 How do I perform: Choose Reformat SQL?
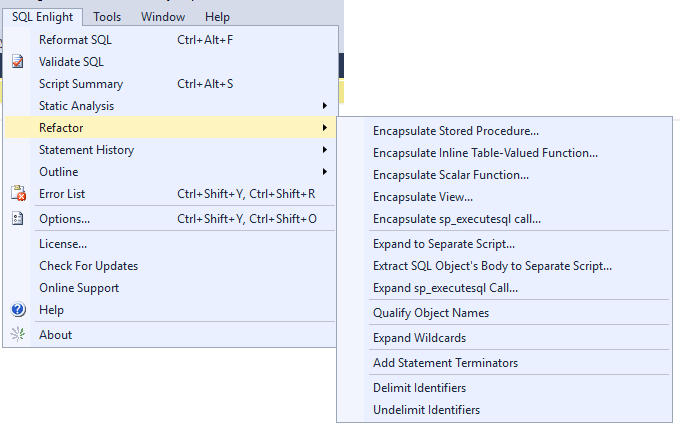point(170,40)
